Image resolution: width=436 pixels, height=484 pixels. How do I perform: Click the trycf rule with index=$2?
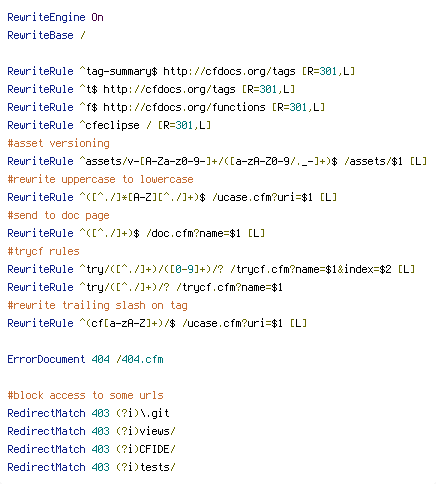tap(211, 269)
